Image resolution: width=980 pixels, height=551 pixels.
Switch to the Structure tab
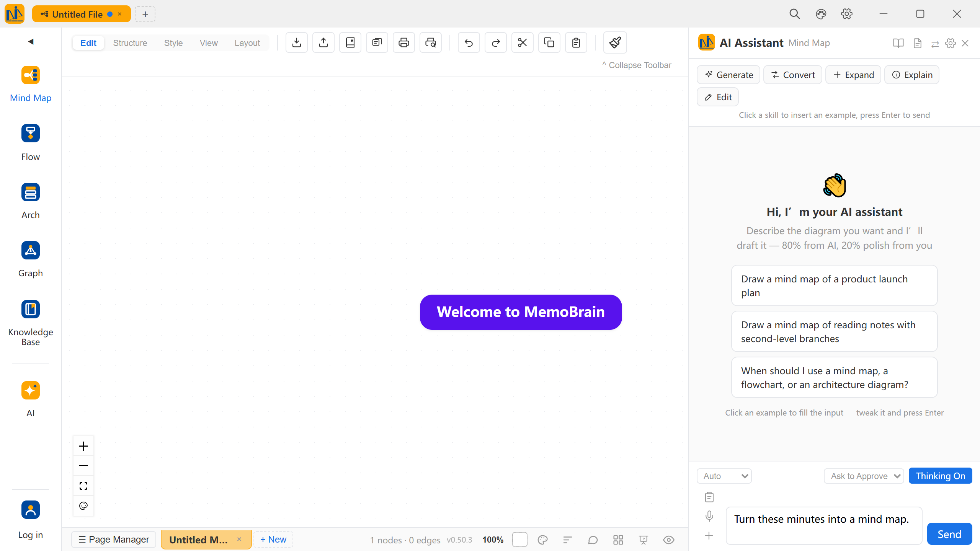[130, 43]
